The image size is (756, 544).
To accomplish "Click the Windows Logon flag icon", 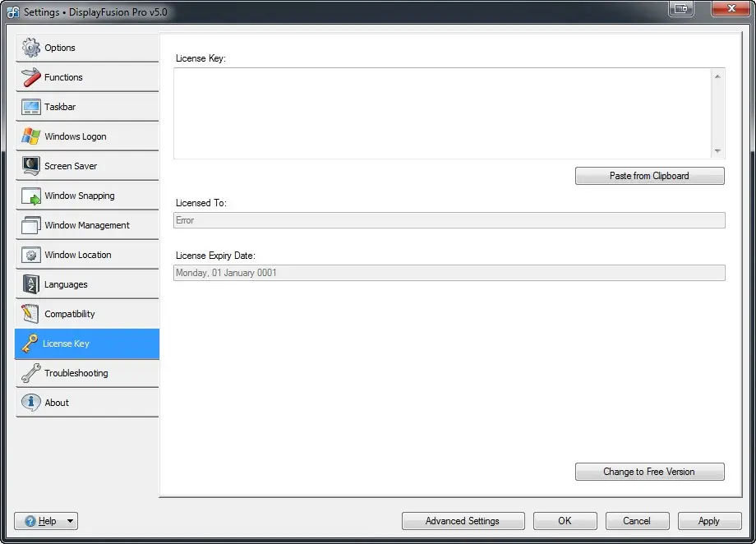I will (31, 136).
